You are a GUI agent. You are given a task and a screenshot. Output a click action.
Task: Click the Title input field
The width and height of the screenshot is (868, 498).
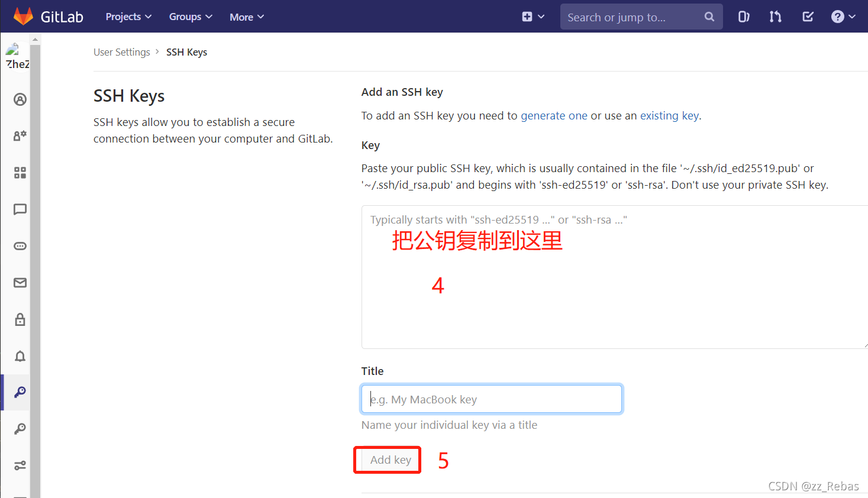pyautogui.click(x=492, y=399)
